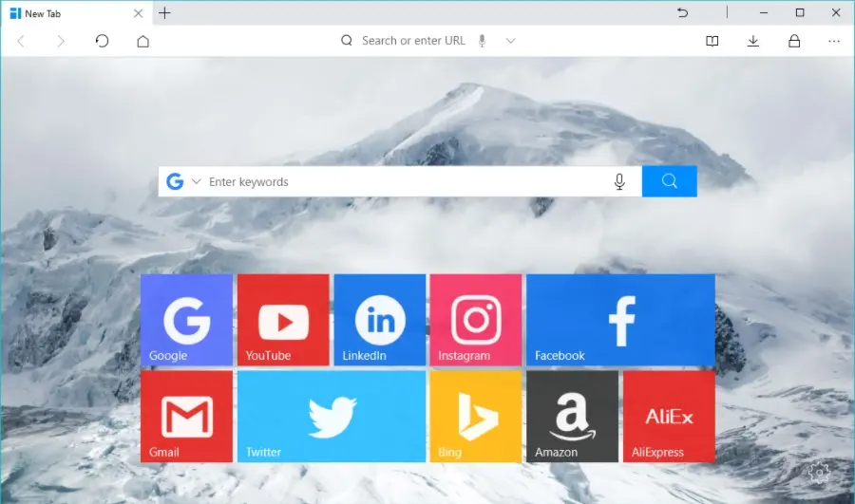Close the New Tab tab
The image size is (855, 504).
(x=138, y=13)
